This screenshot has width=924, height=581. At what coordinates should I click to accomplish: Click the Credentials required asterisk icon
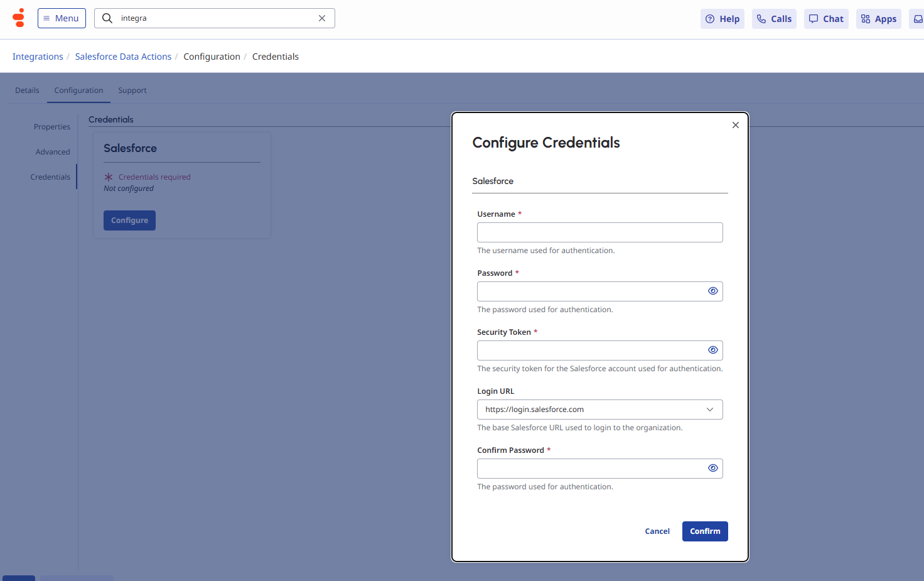pyautogui.click(x=109, y=177)
